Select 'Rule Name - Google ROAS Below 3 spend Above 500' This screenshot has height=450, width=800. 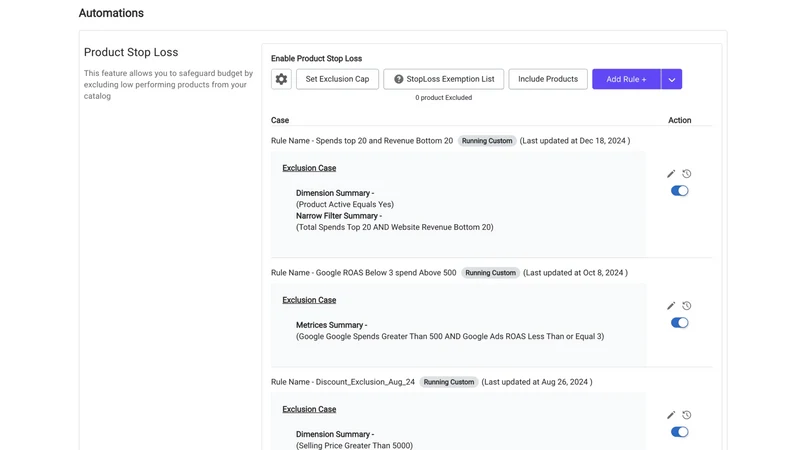(363, 273)
